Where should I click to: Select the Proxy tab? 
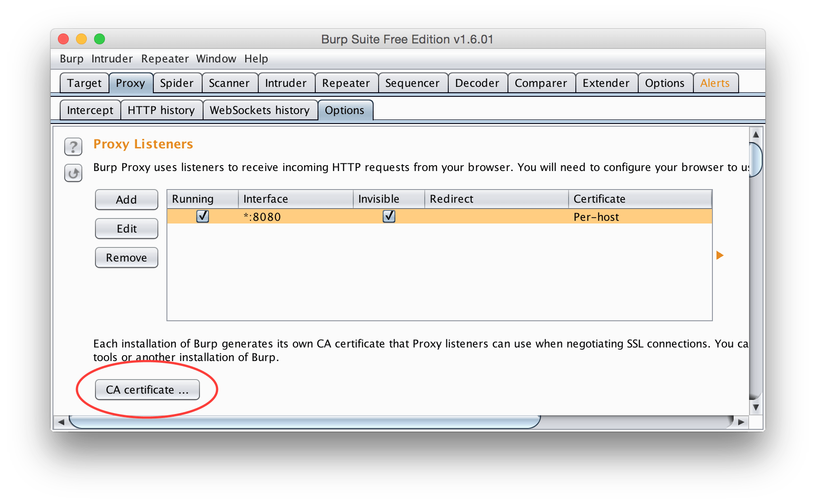pyautogui.click(x=130, y=83)
